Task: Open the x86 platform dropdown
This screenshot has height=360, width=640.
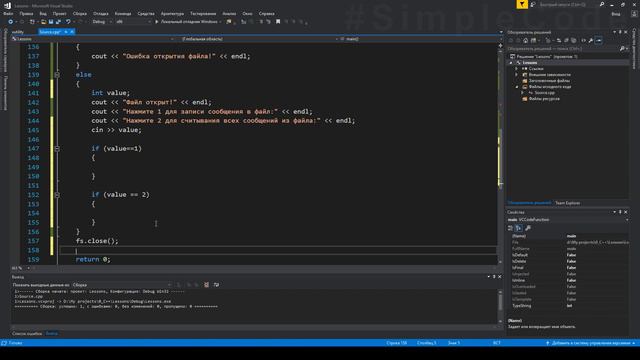Action: tap(133, 22)
